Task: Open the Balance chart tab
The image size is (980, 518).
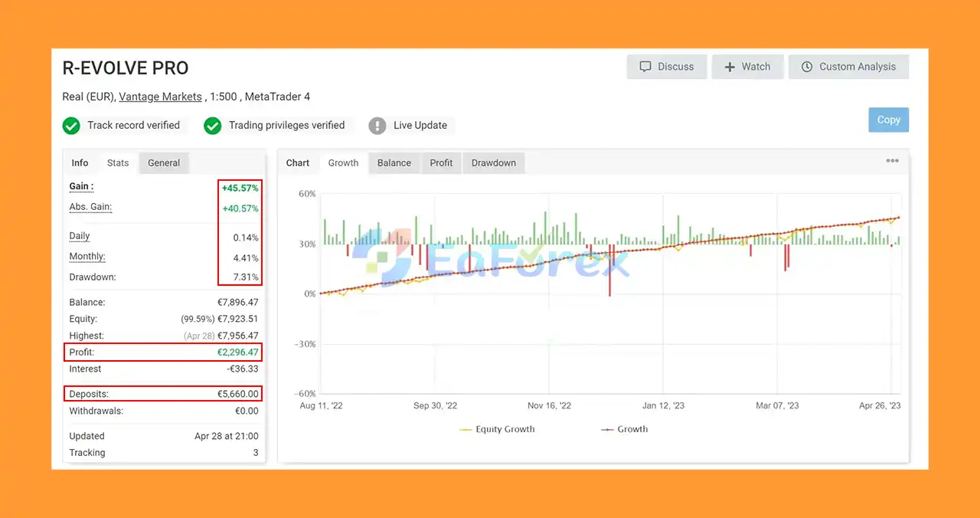Action: click(x=394, y=163)
